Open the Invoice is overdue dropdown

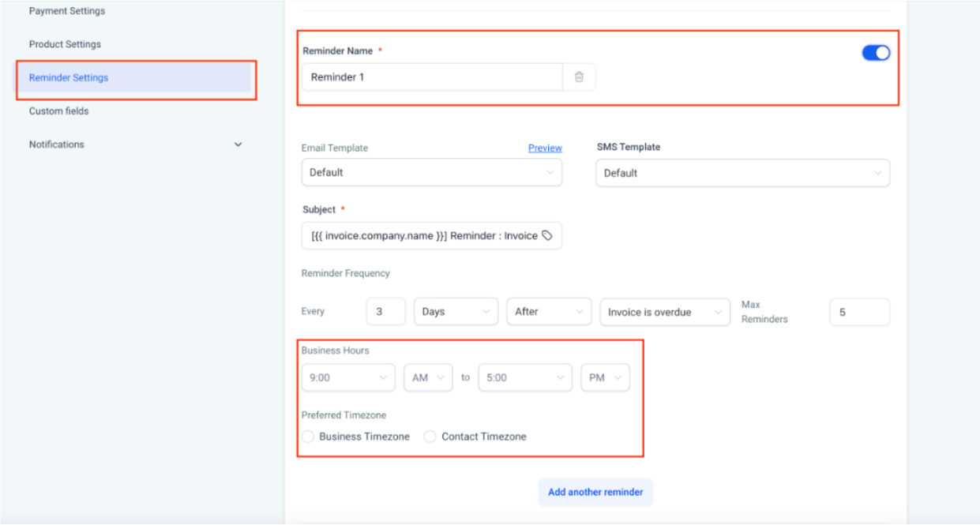click(664, 312)
